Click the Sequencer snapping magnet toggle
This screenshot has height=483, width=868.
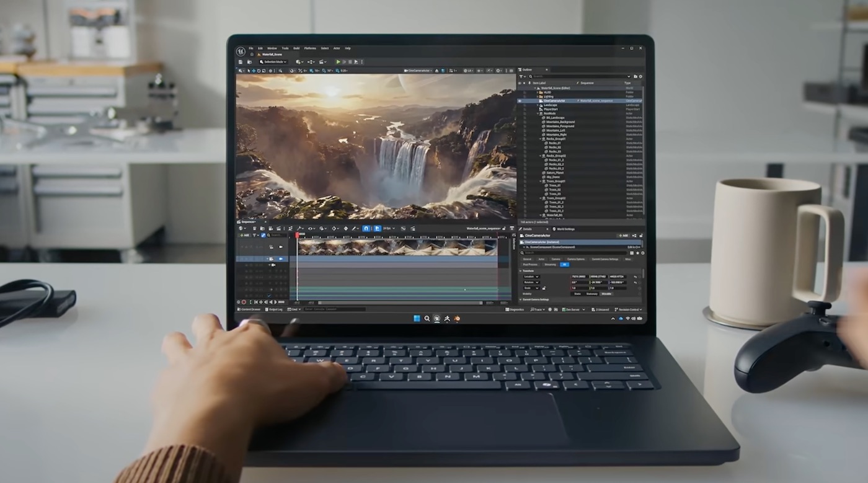(366, 229)
